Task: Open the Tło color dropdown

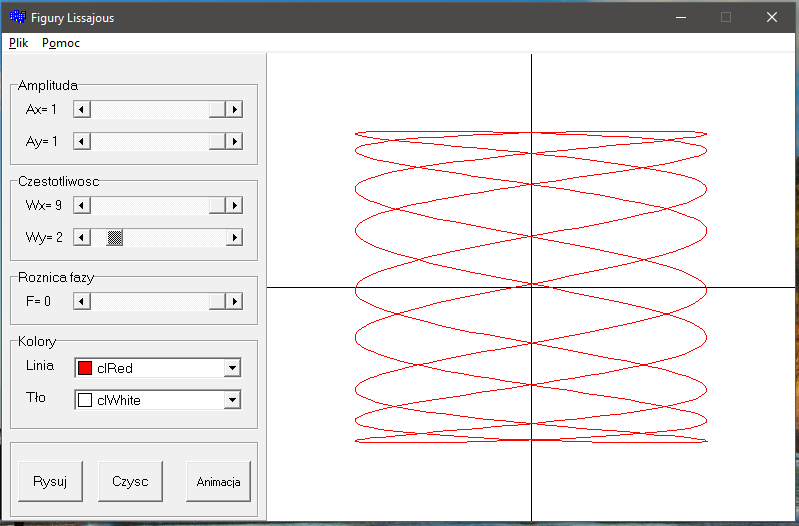Action: [x=232, y=400]
